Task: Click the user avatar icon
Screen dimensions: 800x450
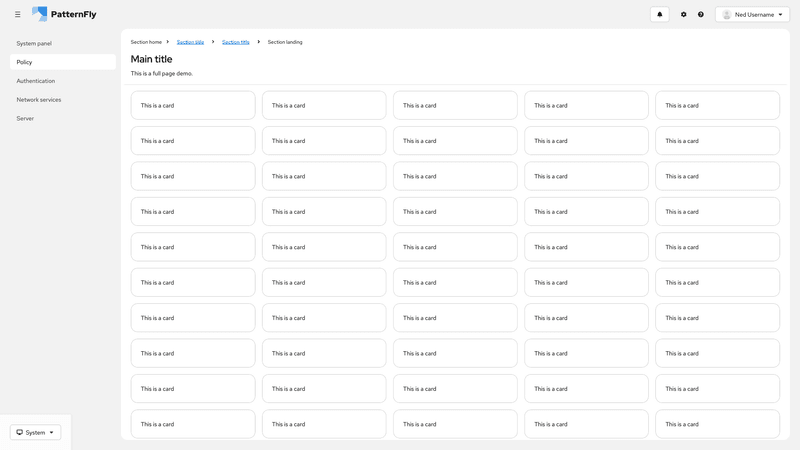Action: [727, 14]
